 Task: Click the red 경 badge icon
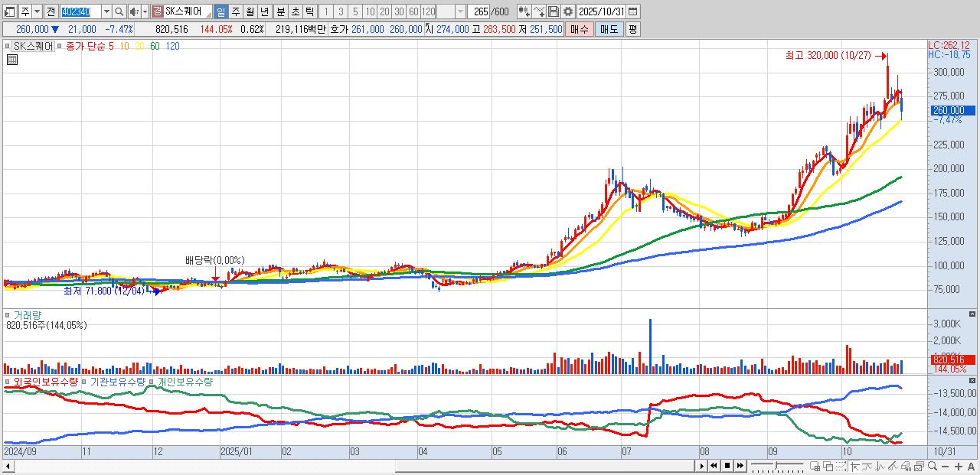[156, 11]
